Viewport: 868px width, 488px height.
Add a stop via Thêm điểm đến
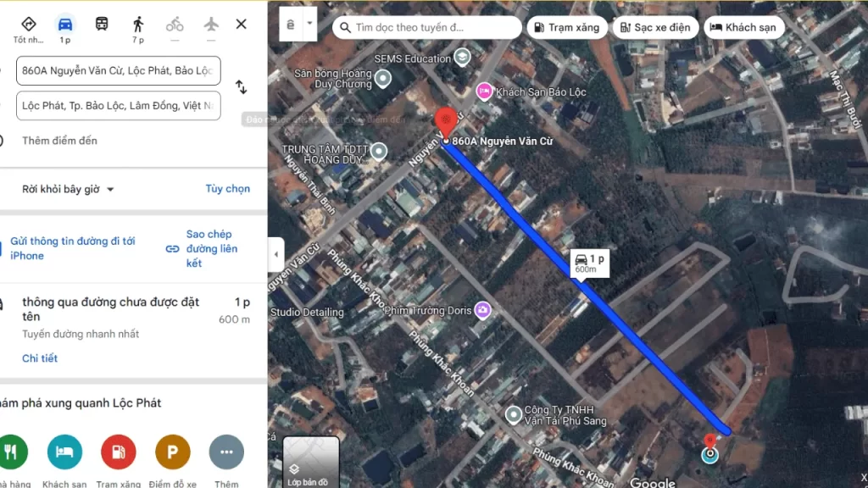click(x=60, y=141)
